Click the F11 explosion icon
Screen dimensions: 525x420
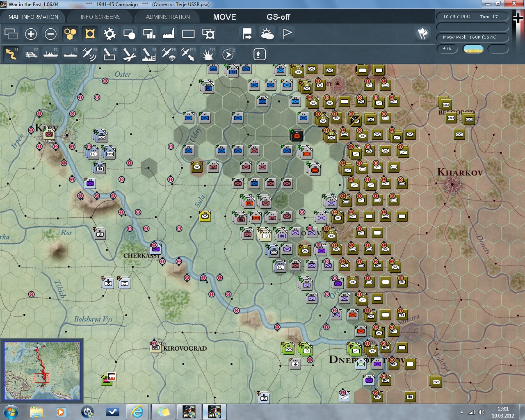pos(208,55)
